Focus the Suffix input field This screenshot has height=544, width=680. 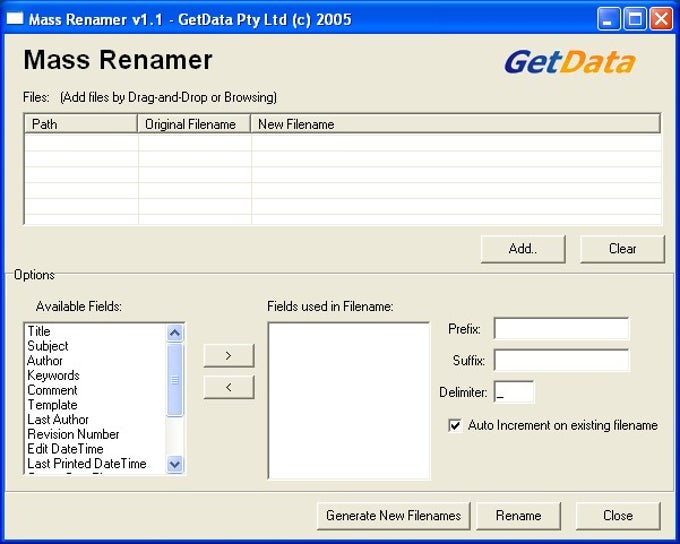(x=561, y=360)
